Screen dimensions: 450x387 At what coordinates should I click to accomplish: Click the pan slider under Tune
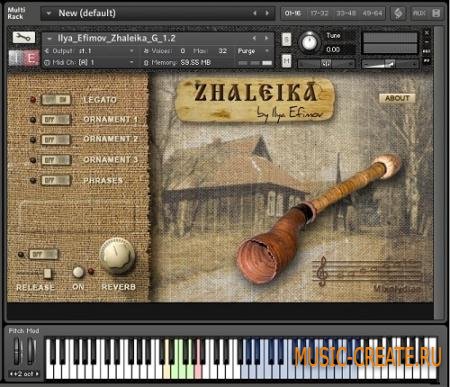326,63
